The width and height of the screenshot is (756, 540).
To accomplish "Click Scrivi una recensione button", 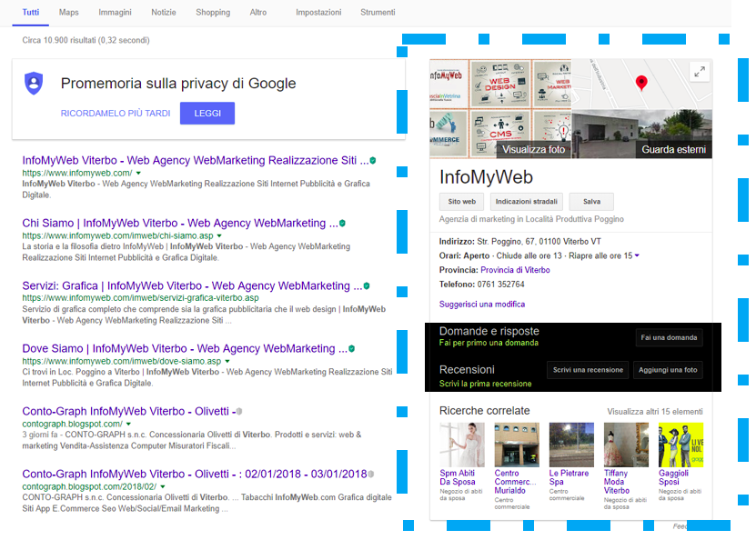I will coord(588,370).
